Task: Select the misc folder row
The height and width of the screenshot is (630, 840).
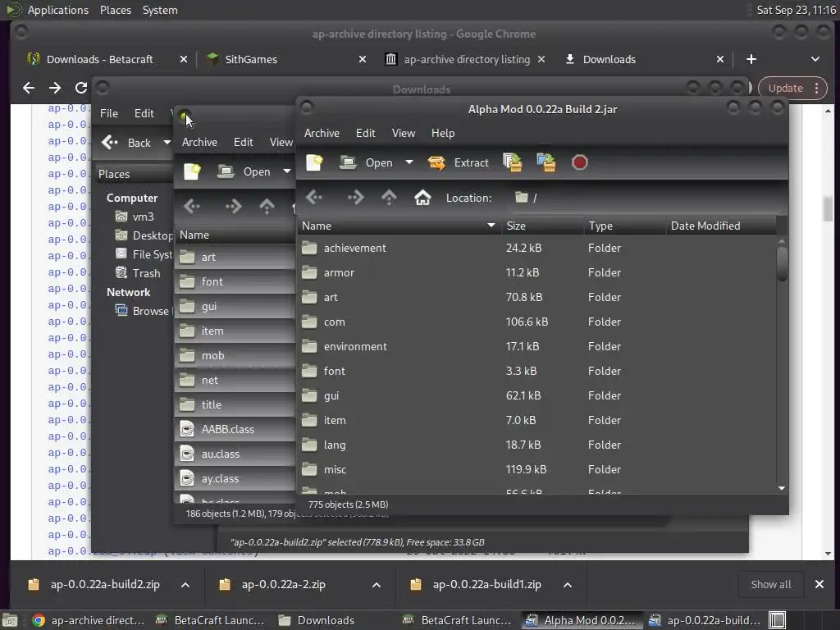Action: pyautogui.click(x=537, y=470)
